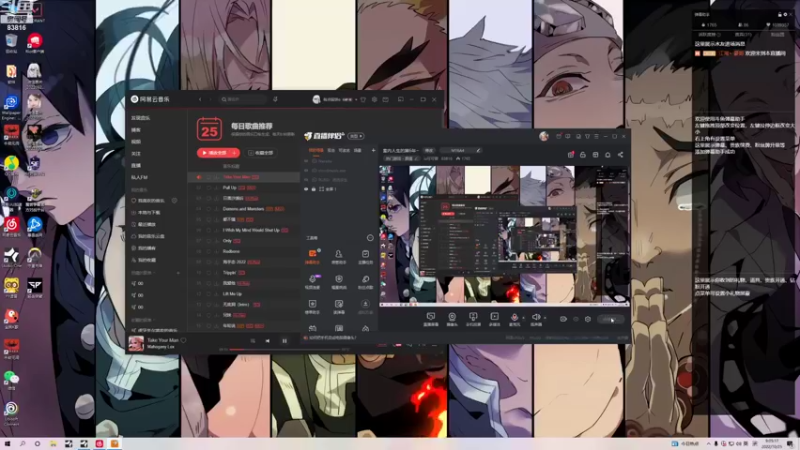
Task: Open the NetEase Cloud Music desktop shortcut icon
Action: [11, 224]
